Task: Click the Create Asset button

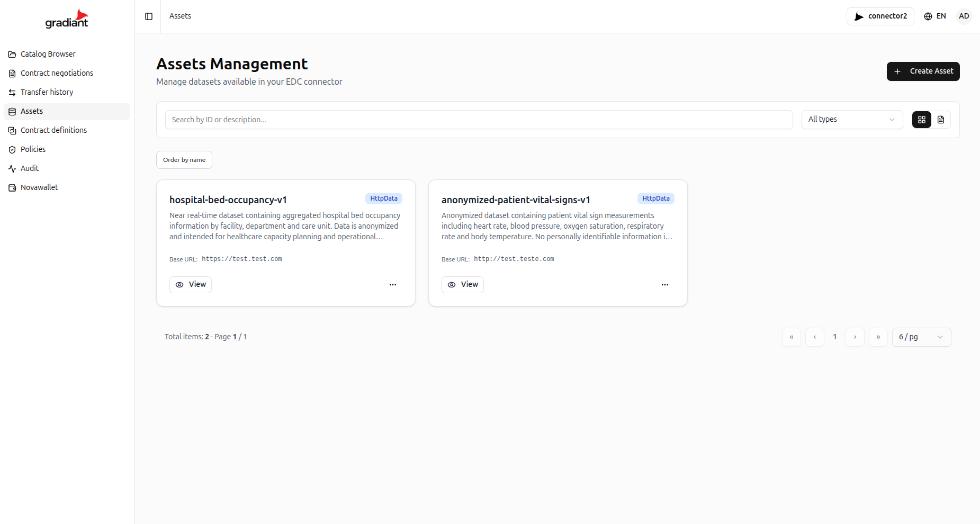Action: pos(923,71)
